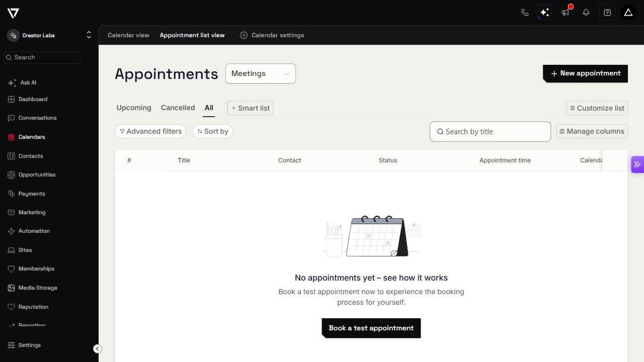Open the Sort by menu
Image resolution: width=644 pixels, height=362 pixels.
tap(212, 131)
